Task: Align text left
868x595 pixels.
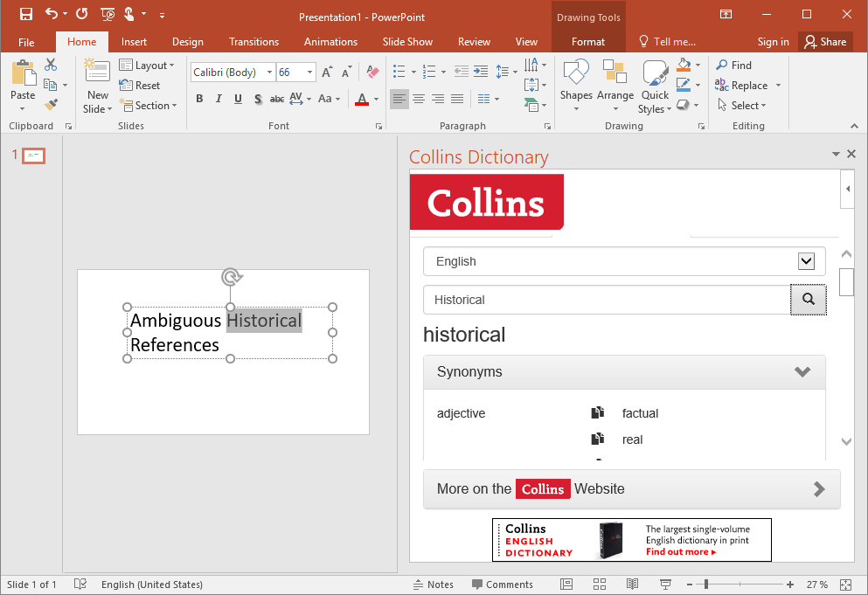Action: 399,99
